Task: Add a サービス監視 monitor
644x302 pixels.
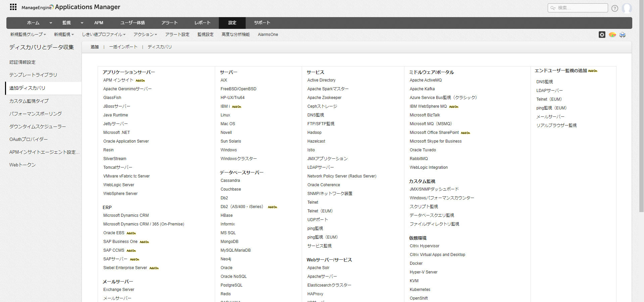Action: [319, 246]
